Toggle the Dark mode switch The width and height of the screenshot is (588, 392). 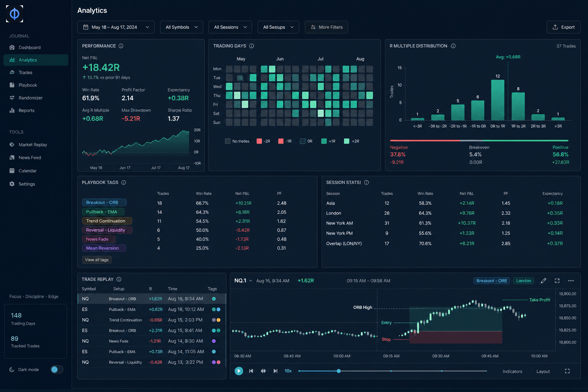point(57,369)
